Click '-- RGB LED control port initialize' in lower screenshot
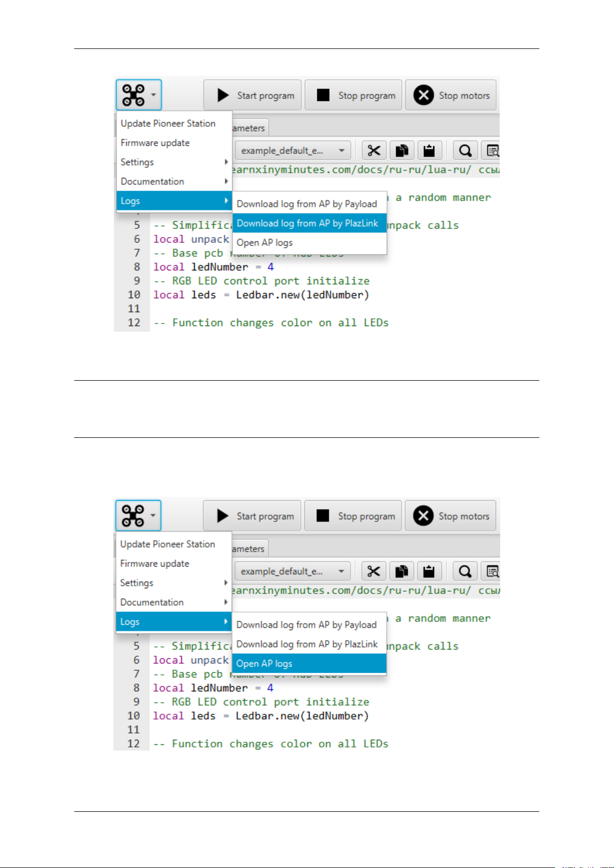The width and height of the screenshot is (614, 868). (261, 702)
